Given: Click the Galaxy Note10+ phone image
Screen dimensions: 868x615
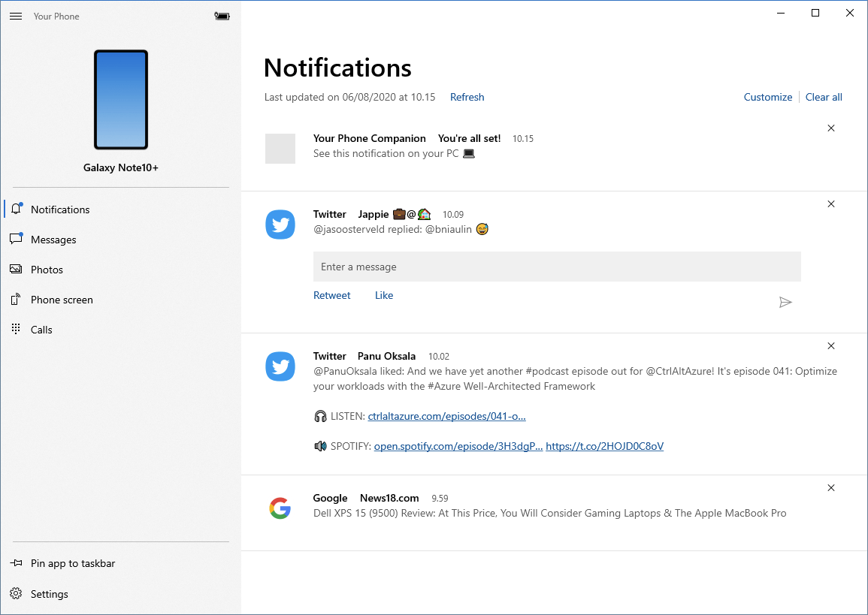Looking at the screenshot, I should (121, 100).
